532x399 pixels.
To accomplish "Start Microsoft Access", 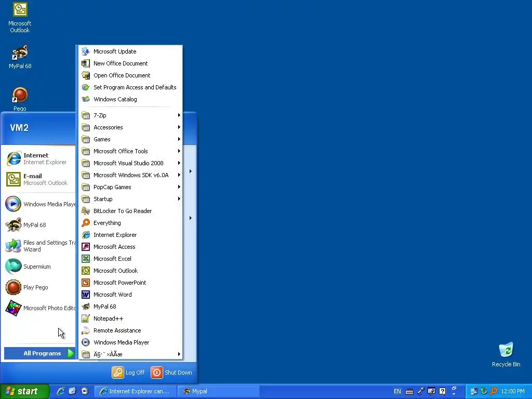I will pos(129,247).
